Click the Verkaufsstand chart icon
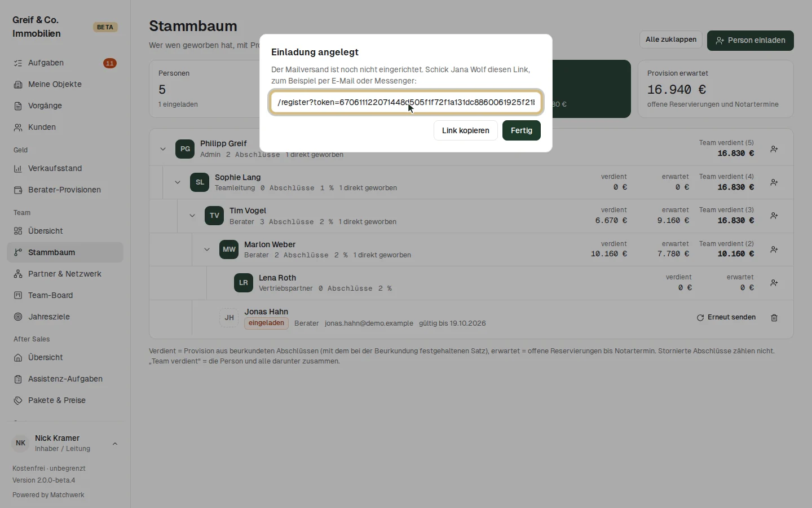This screenshot has height=508, width=812. click(18, 169)
